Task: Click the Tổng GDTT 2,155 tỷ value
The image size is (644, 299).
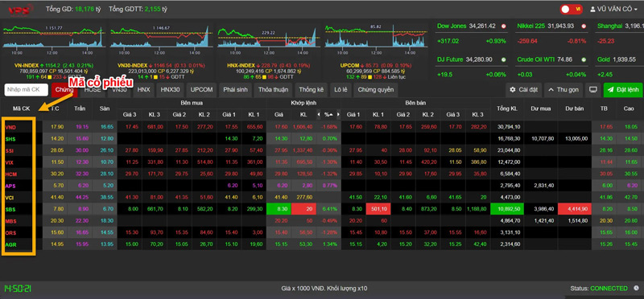Action: (155, 9)
